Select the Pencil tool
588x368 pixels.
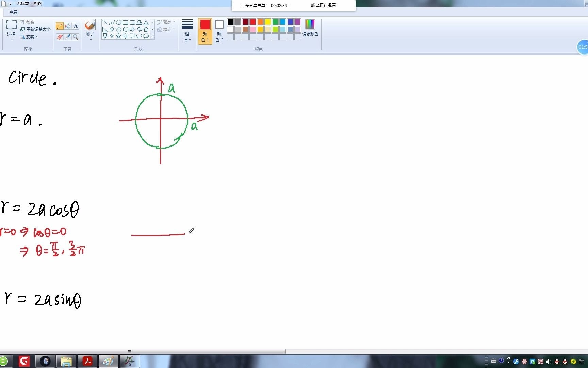pos(60,26)
